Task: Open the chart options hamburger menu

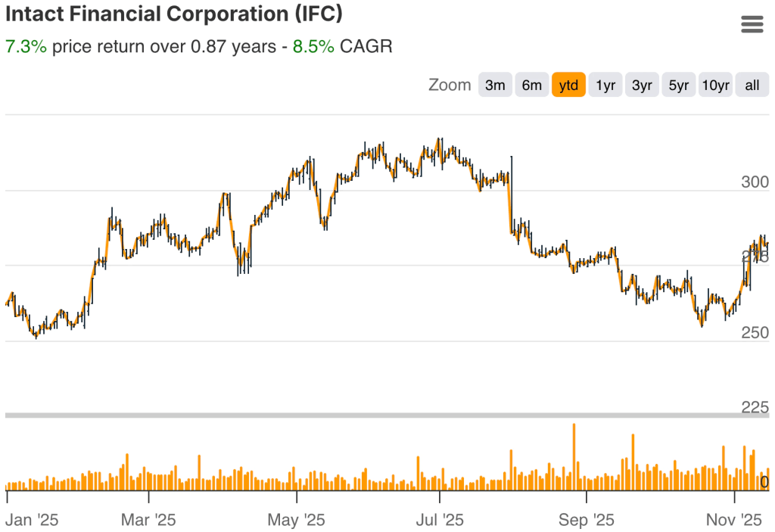Action: tap(752, 23)
